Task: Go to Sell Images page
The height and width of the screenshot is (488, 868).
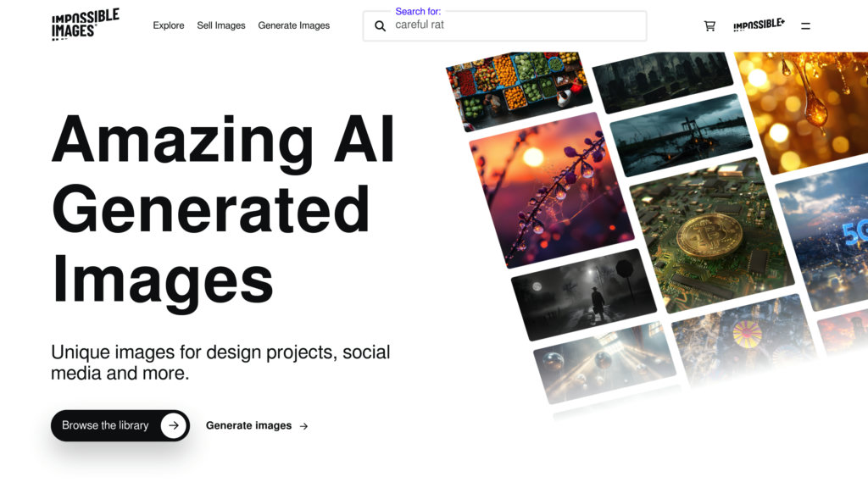Action: tap(221, 25)
